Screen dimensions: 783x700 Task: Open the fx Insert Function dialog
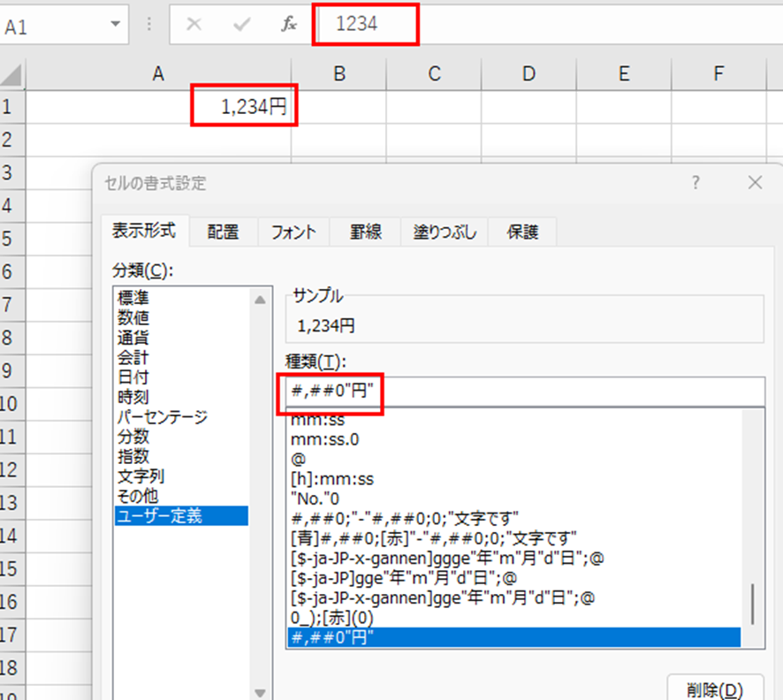tap(289, 25)
